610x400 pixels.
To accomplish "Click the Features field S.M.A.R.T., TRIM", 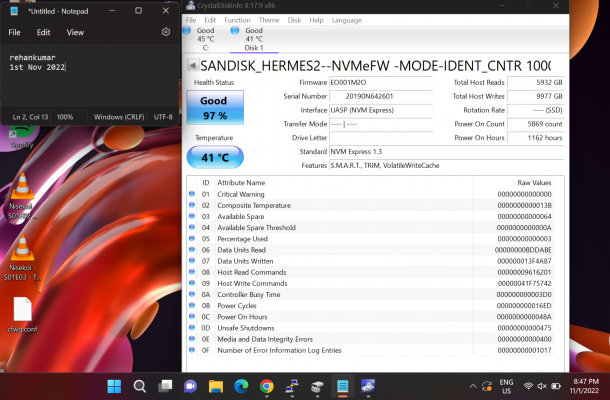I will click(x=447, y=165).
